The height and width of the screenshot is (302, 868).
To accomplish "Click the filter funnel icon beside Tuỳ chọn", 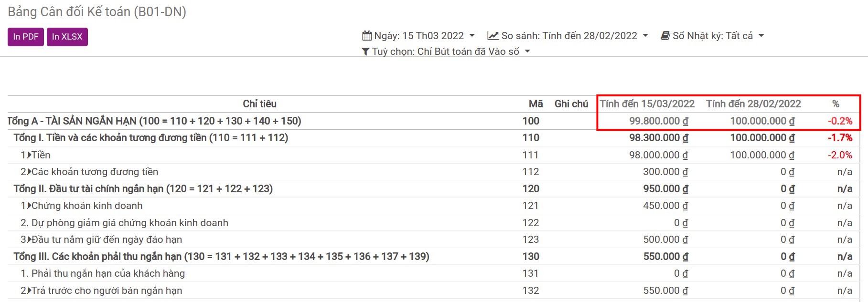I will click(x=365, y=52).
